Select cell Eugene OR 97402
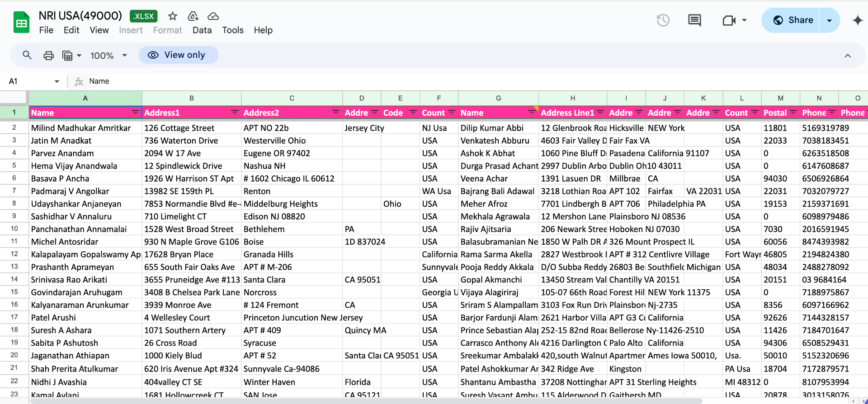 (292, 153)
